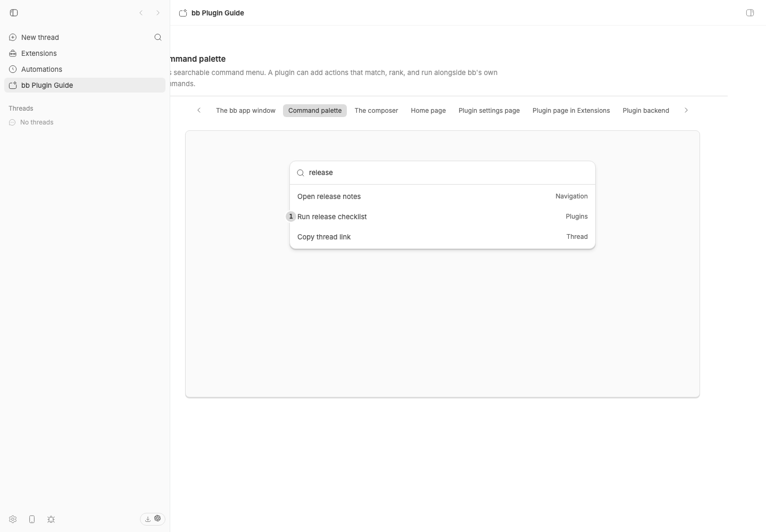
Task: Select bb Plugin Guide in sidebar
Action: [x=85, y=85]
